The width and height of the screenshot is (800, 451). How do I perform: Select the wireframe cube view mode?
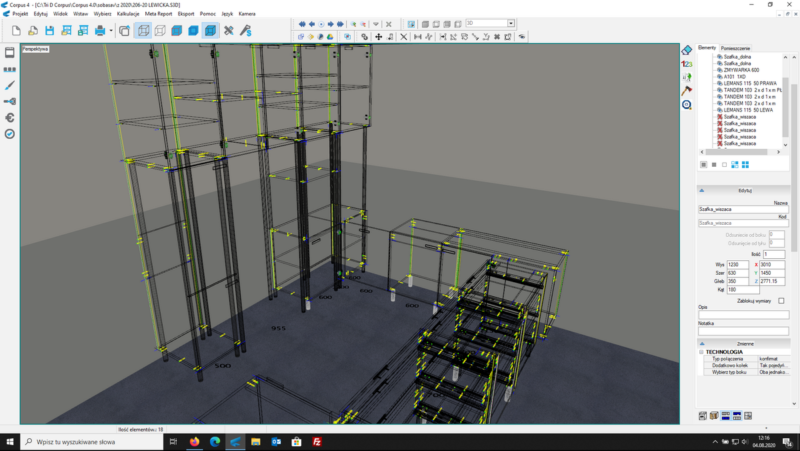pos(143,31)
